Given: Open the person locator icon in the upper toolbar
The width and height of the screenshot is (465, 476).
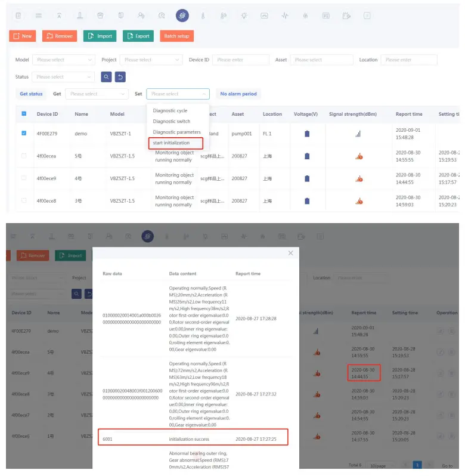Looking at the screenshot, I should [x=141, y=16].
